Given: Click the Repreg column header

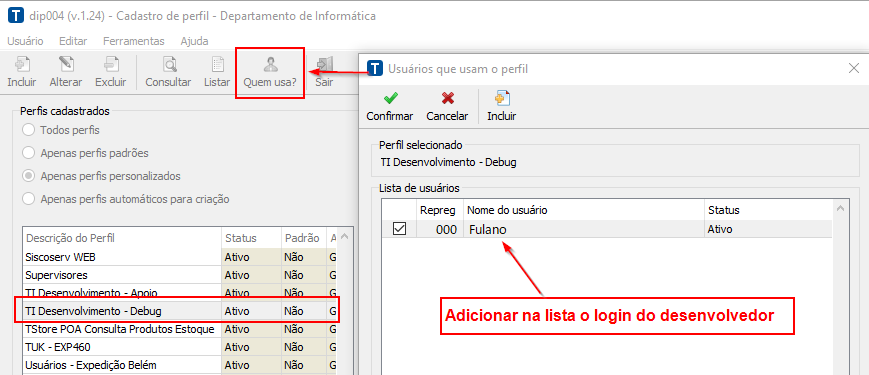Looking at the screenshot, I should 440,210.
